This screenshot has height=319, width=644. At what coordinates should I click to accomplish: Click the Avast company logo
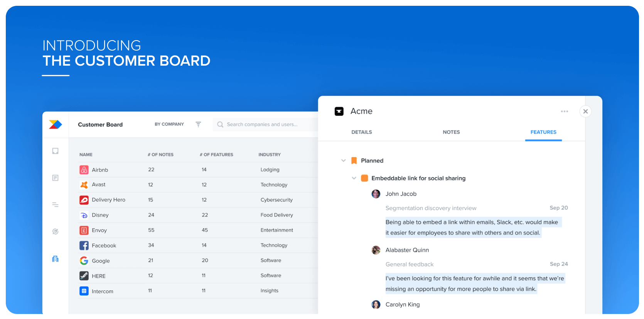pyautogui.click(x=84, y=185)
